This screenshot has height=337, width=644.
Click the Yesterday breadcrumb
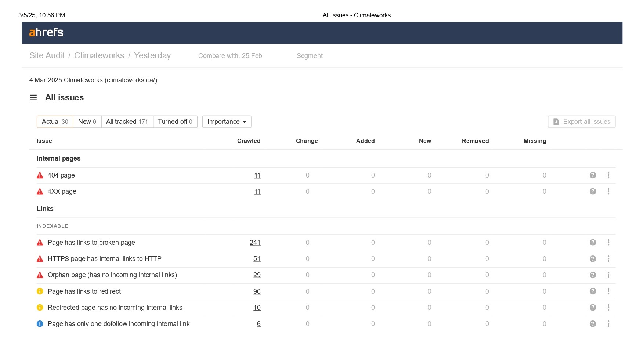coord(152,55)
